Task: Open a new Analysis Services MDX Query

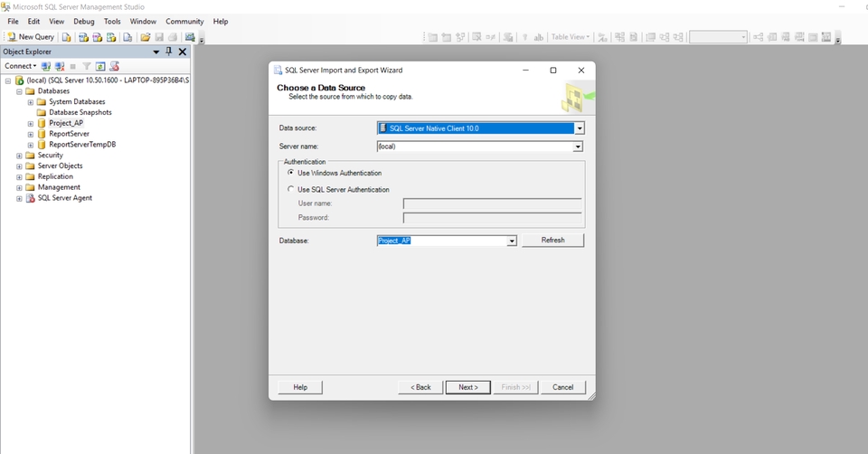Action: [83, 37]
